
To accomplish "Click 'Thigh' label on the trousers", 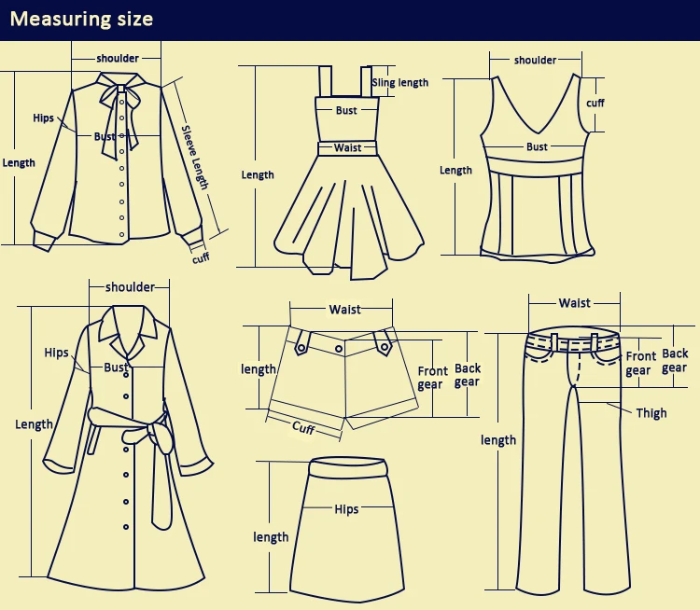I will [x=651, y=413].
